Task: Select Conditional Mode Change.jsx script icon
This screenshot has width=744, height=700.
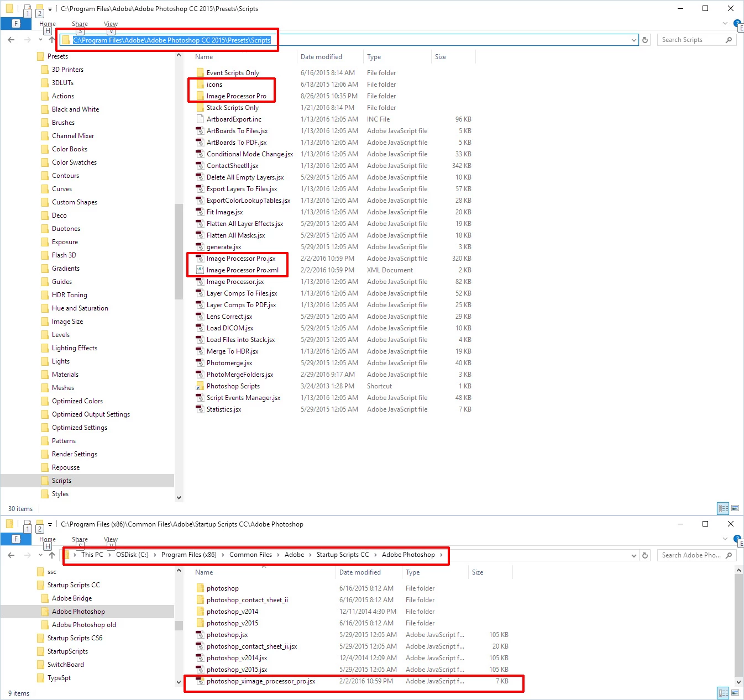Action: pos(200,154)
